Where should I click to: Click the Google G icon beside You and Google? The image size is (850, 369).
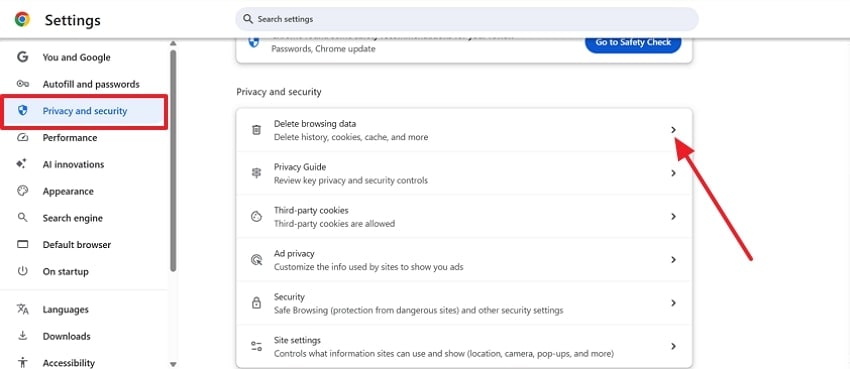22,57
